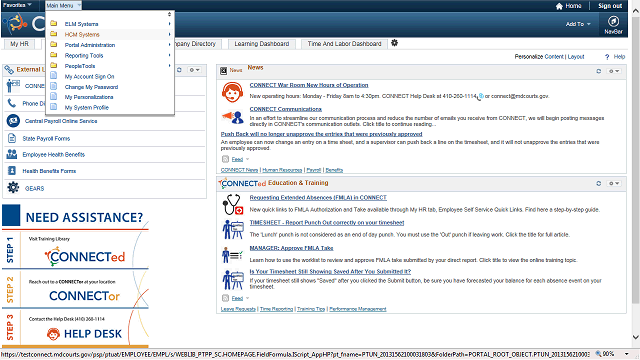The width and height of the screenshot is (640, 360).
Task: Refresh the External Links pagelet
Action: coord(179,70)
